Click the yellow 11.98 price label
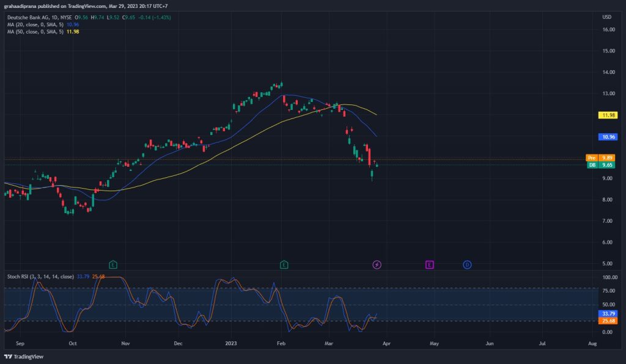Image resolution: width=626 pixels, height=364 pixels. point(608,115)
